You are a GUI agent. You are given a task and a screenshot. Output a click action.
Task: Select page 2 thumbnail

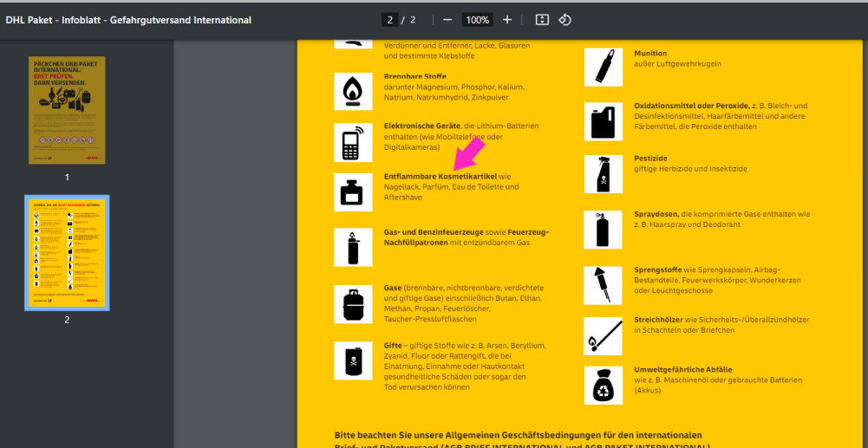coord(67,253)
